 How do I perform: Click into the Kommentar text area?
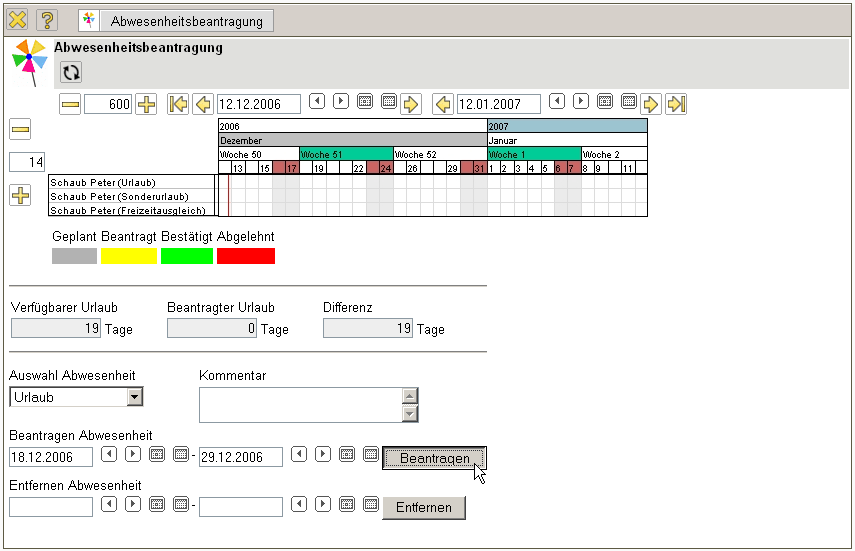pyautogui.click(x=299, y=405)
